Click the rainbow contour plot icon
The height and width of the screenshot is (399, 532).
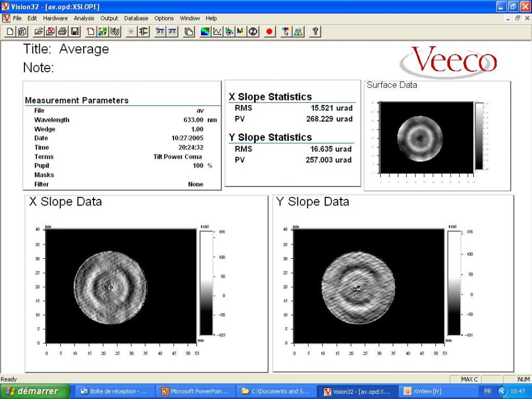205,32
